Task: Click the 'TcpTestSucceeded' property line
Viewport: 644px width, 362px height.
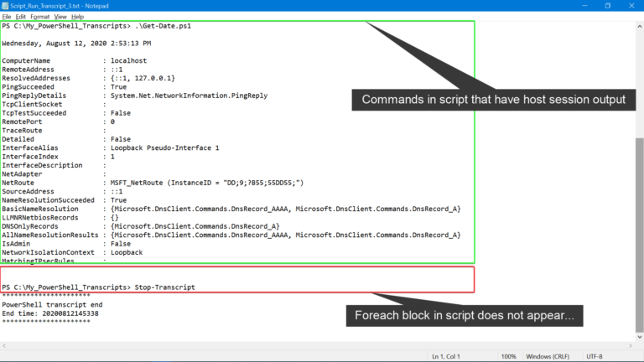Action: 66,113
